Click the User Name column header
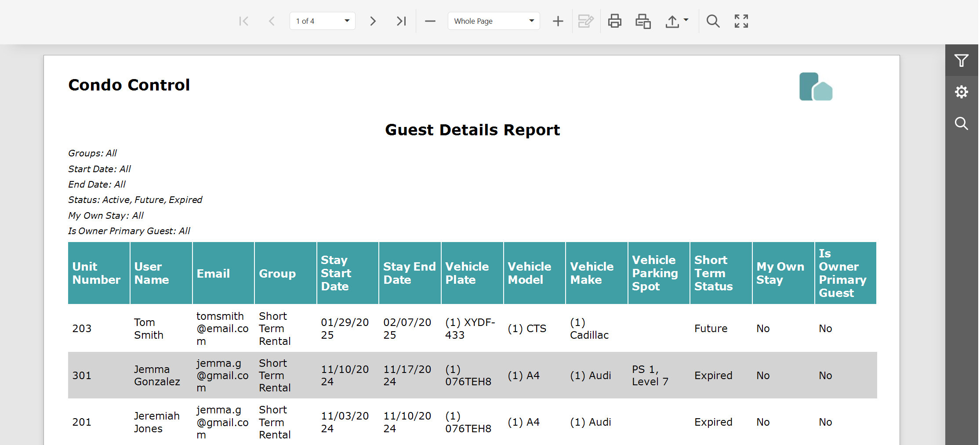 [161, 273]
